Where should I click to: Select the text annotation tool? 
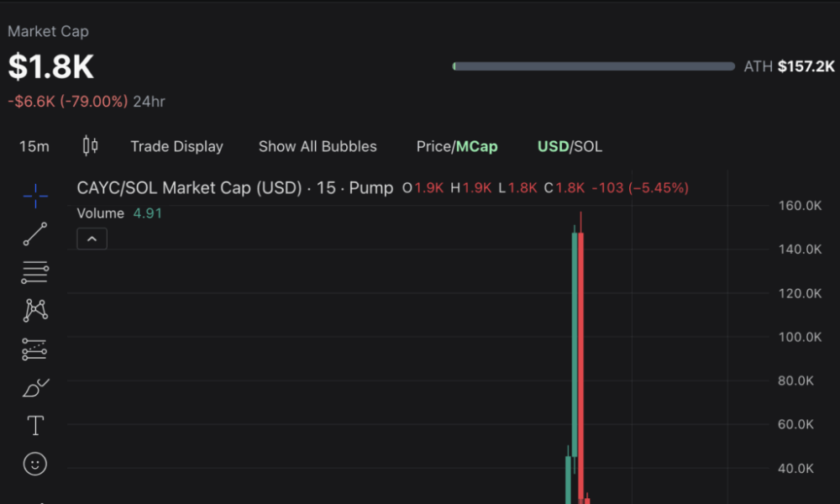point(34,425)
